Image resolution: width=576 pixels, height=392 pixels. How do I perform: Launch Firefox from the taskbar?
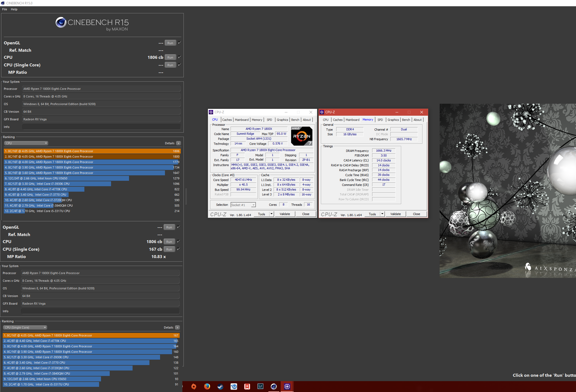point(207,386)
